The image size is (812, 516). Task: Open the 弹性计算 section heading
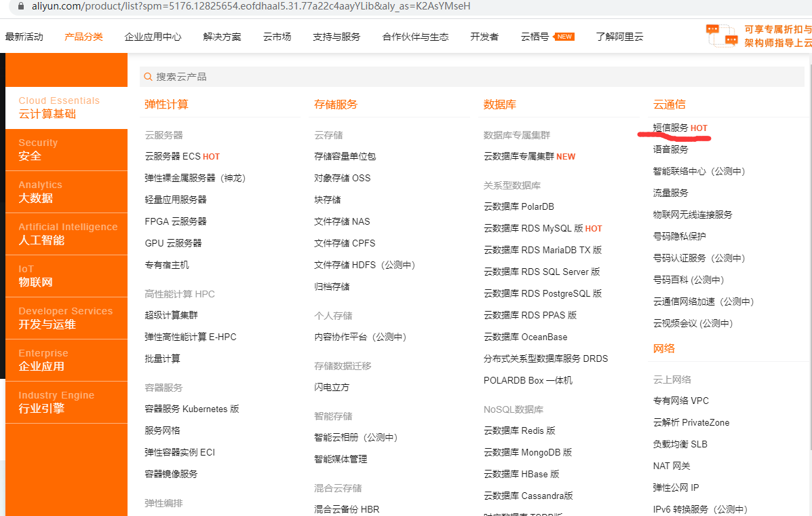tap(166, 104)
